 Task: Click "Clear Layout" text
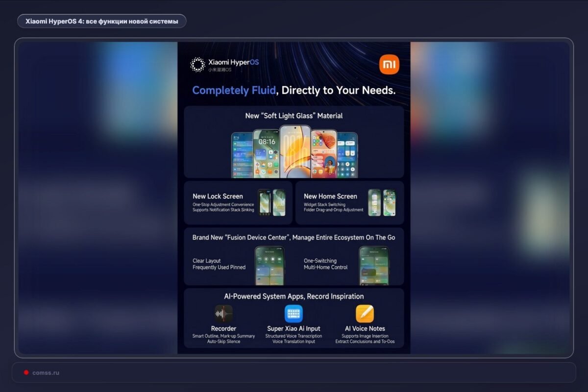(x=207, y=261)
